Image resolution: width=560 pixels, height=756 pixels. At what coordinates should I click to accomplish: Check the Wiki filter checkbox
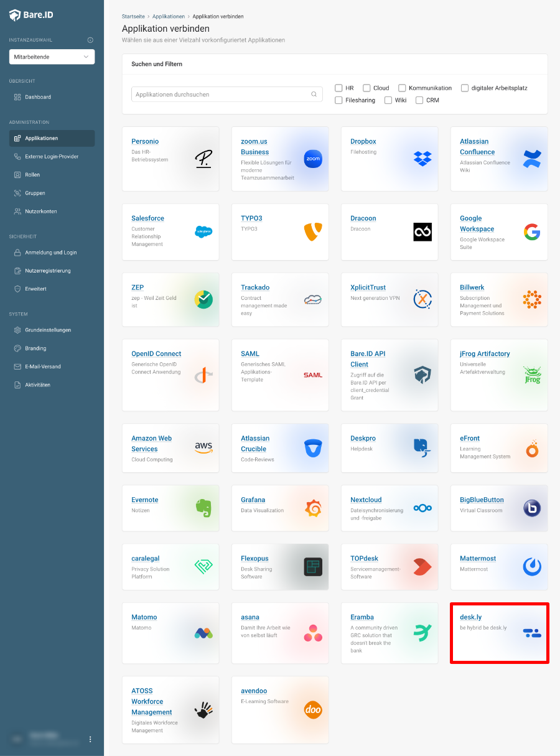(388, 100)
